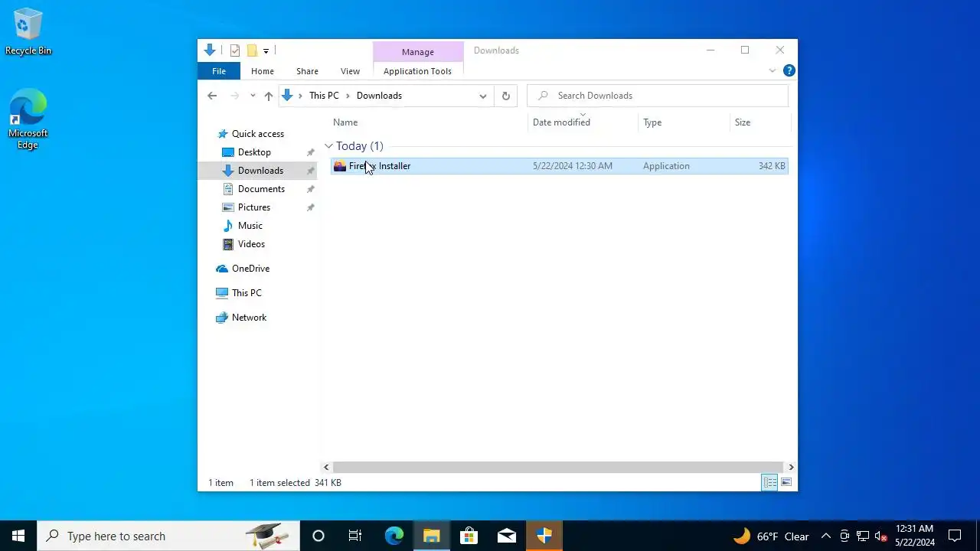This screenshot has height=551, width=980.
Task: Open the Customize Quick Access Toolbar dropdown
Action: pos(266,51)
